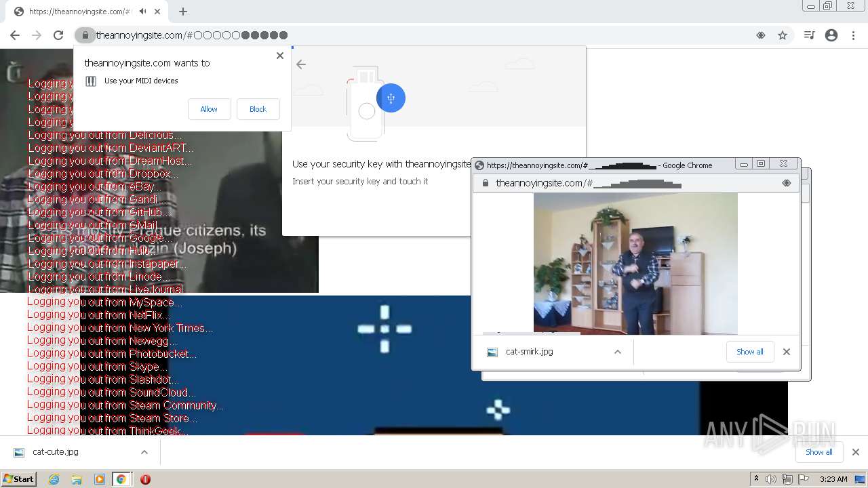Open the network icon in system tray

[x=787, y=479]
